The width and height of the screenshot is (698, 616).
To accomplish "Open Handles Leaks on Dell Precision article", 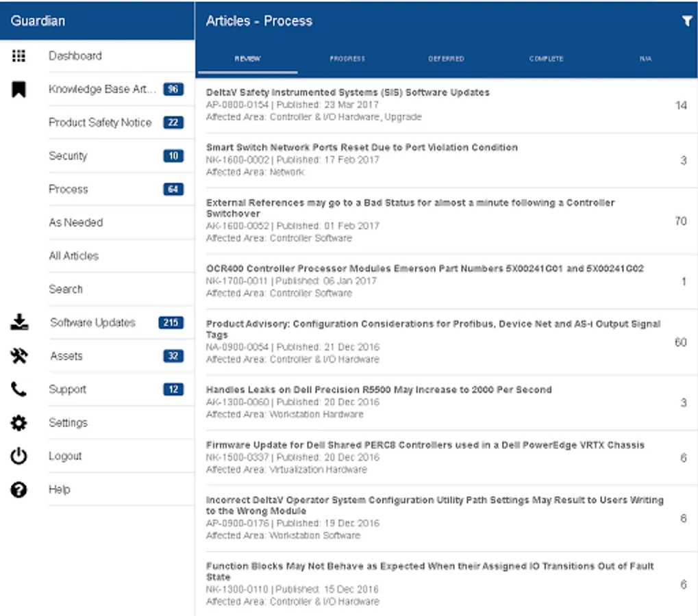I will (x=446, y=402).
